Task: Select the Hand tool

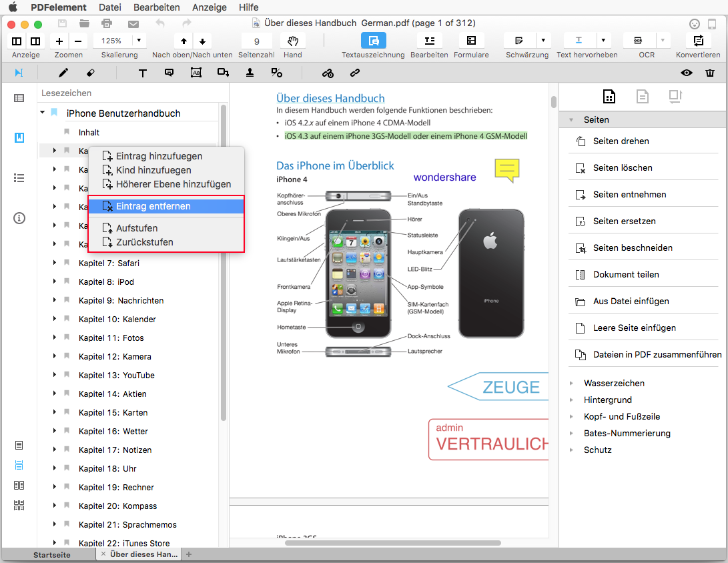Action: pyautogui.click(x=292, y=41)
